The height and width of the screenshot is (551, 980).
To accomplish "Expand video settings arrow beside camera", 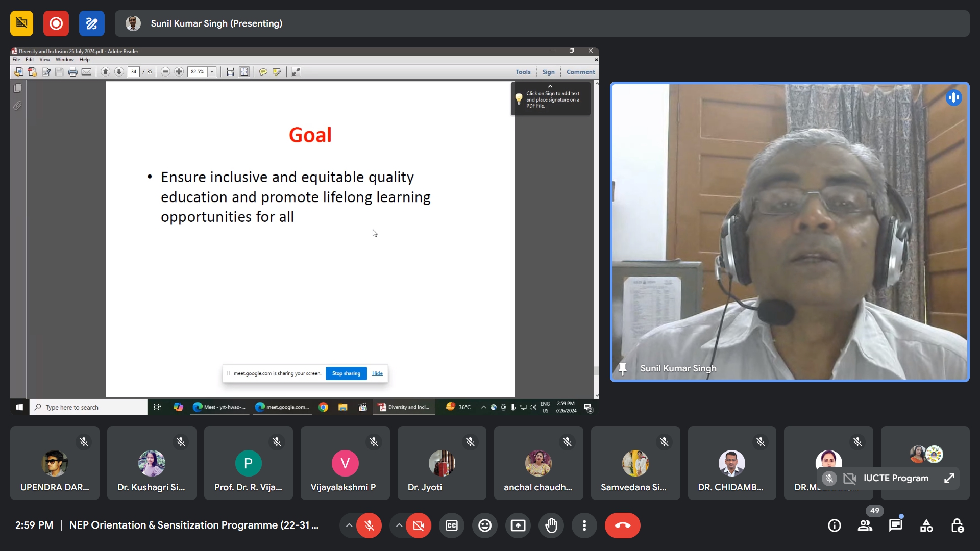I will point(399,525).
